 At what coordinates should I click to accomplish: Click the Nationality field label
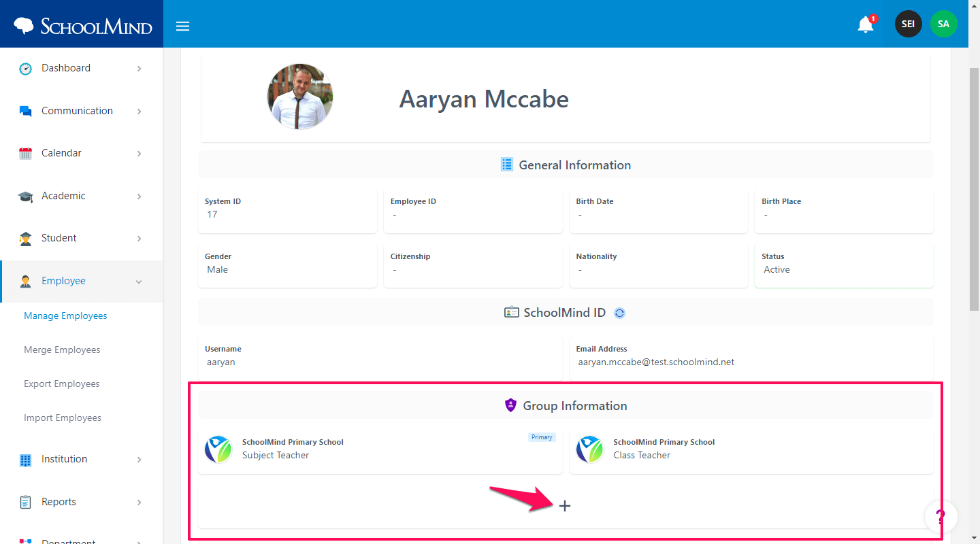pos(596,256)
